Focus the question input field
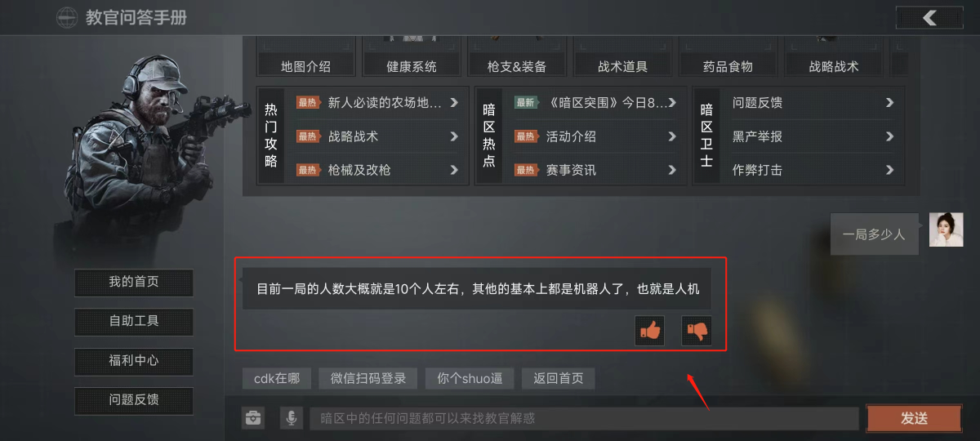This screenshot has width=980, height=441. pos(584,419)
